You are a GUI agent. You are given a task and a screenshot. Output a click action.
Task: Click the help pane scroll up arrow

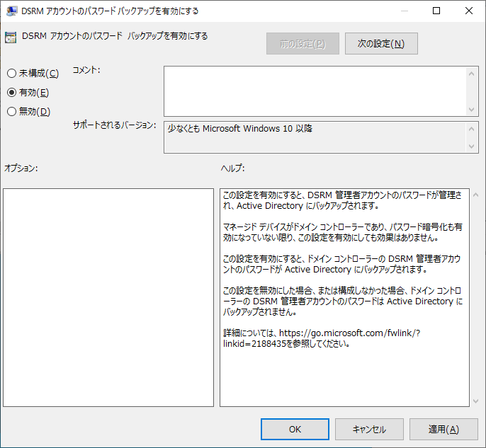[475, 195]
